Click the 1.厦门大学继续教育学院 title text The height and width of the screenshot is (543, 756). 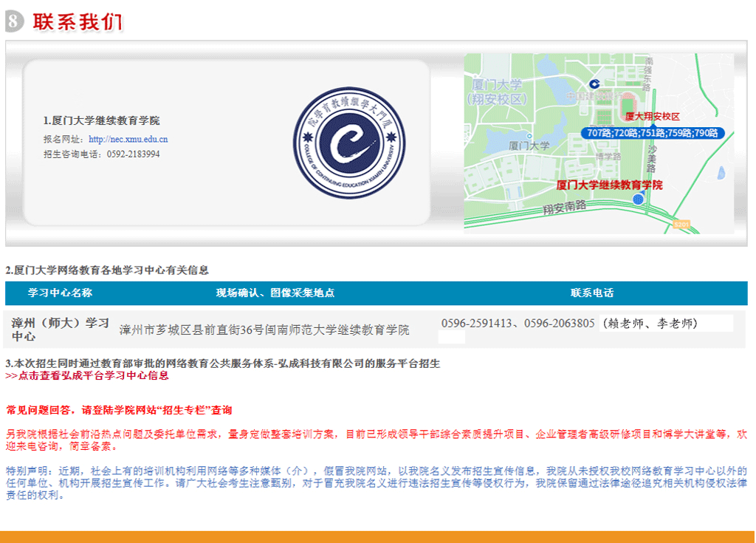101,120
